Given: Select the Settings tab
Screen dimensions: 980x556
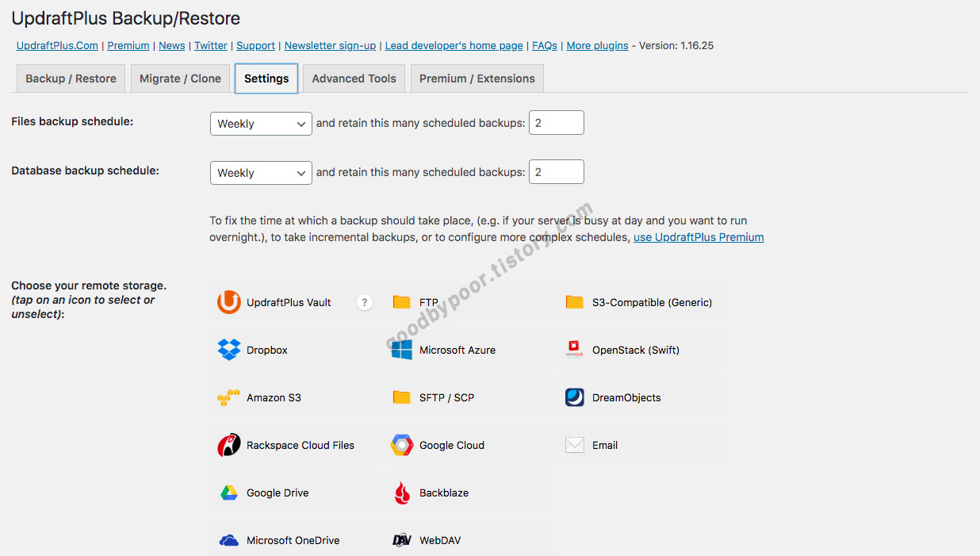Looking at the screenshot, I should tap(266, 79).
